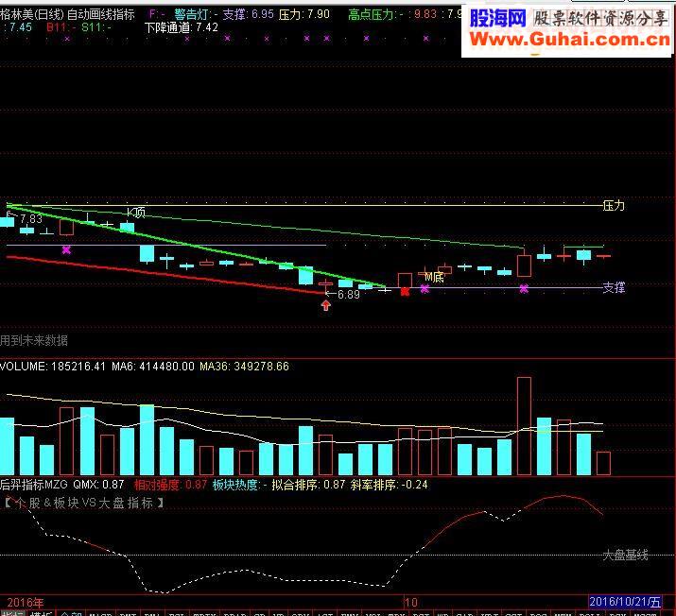Click the MA6: 414480.00 readout
Image resolution: width=676 pixels, height=616 pixels.
[x=153, y=367]
